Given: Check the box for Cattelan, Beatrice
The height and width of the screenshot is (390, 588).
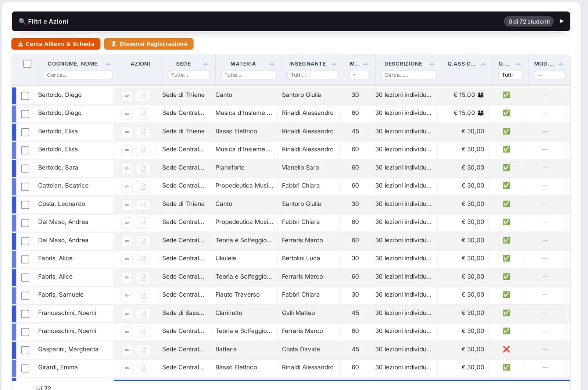Looking at the screenshot, I should click(25, 186).
